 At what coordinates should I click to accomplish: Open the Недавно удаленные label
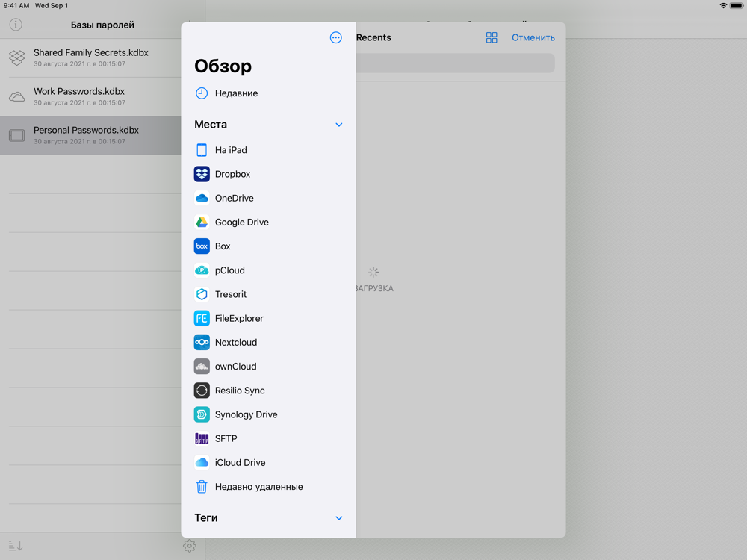click(258, 487)
